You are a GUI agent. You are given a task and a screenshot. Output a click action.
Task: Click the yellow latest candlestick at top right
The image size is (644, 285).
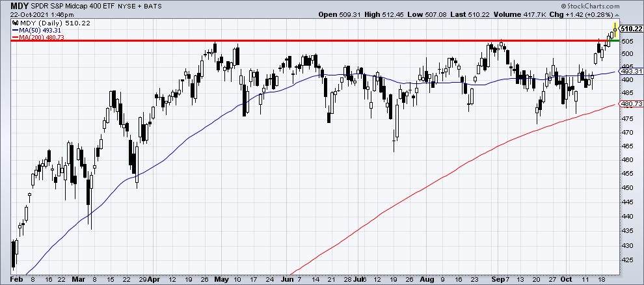[x=615, y=29]
